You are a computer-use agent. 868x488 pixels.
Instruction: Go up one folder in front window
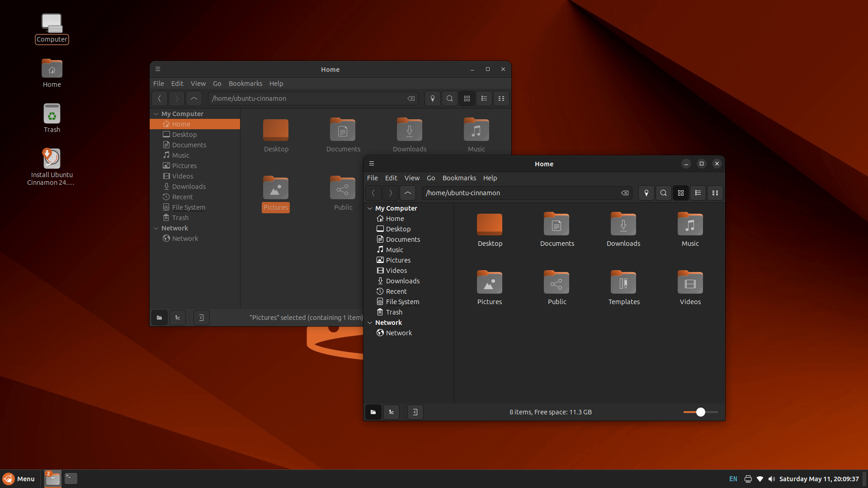(x=407, y=193)
